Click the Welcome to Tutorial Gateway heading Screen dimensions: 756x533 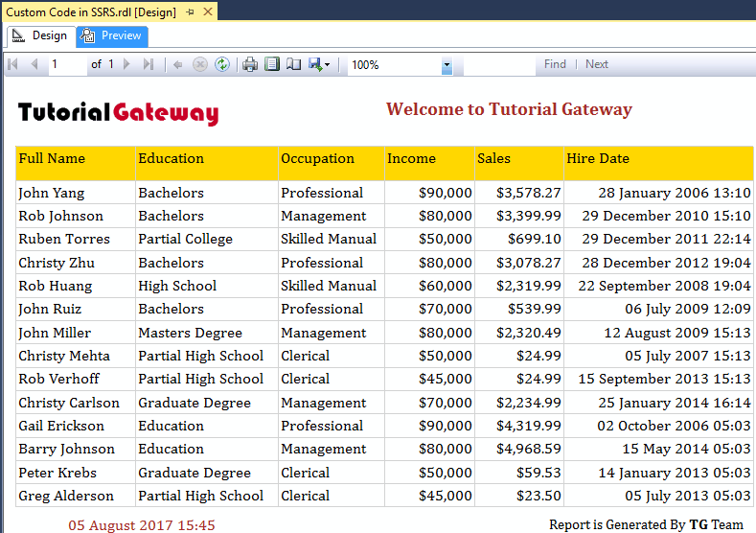coord(509,109)
